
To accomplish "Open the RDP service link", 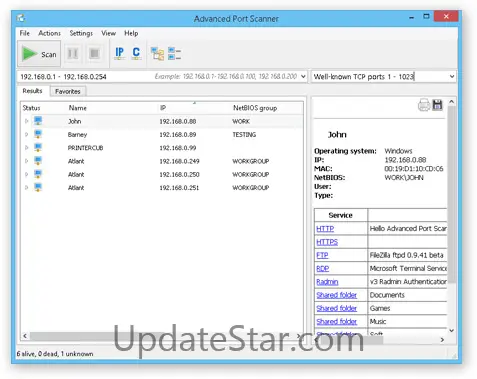I will [x=323, y=269].
